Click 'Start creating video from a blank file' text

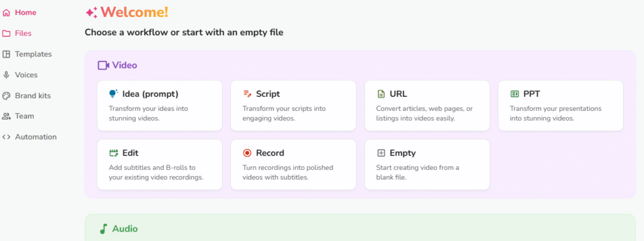coord(418,173)
